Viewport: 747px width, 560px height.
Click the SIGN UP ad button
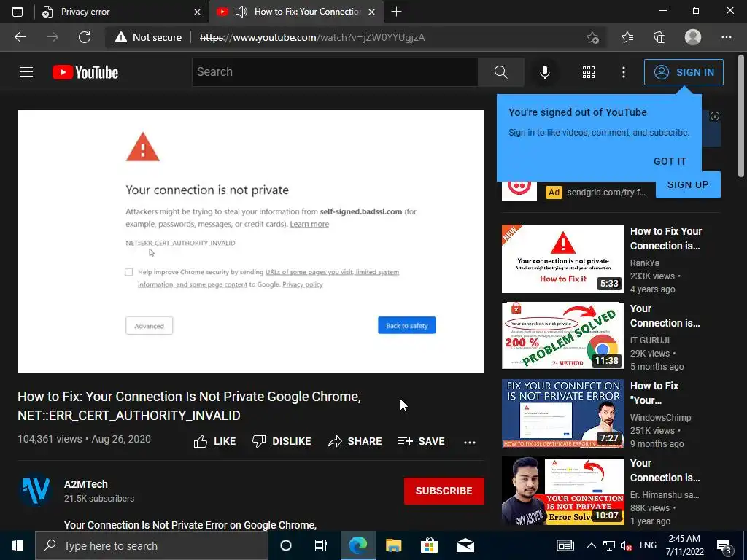688,184
